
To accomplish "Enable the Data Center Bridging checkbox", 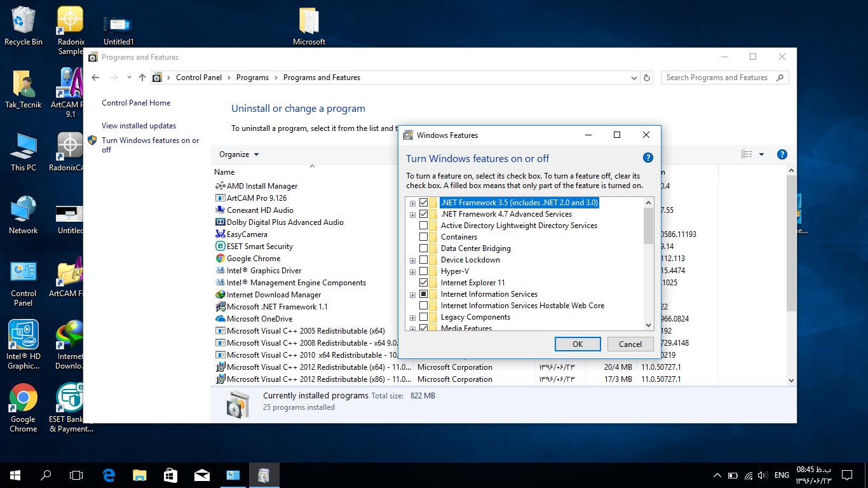I will pyautogui.click(x=424, y=248).
